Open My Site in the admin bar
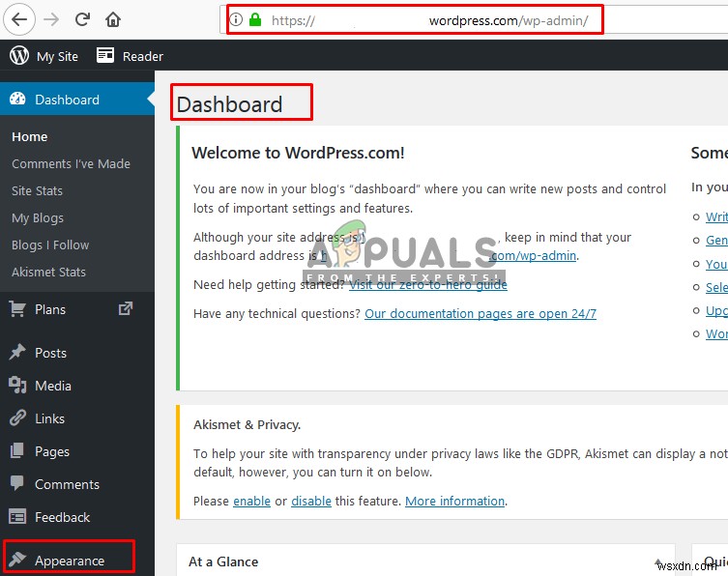Screen dimensions: 728x576 point(57,57)
